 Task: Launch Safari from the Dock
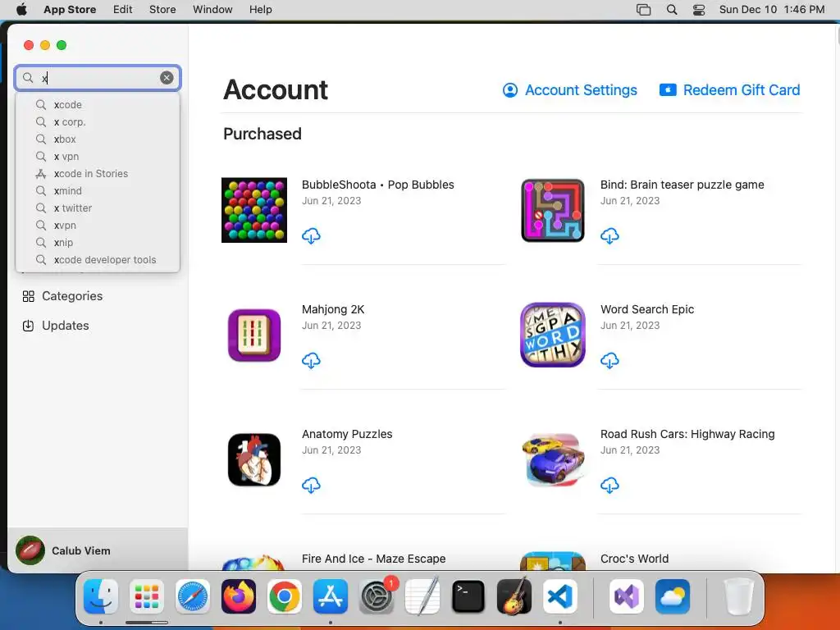[192, 596]
